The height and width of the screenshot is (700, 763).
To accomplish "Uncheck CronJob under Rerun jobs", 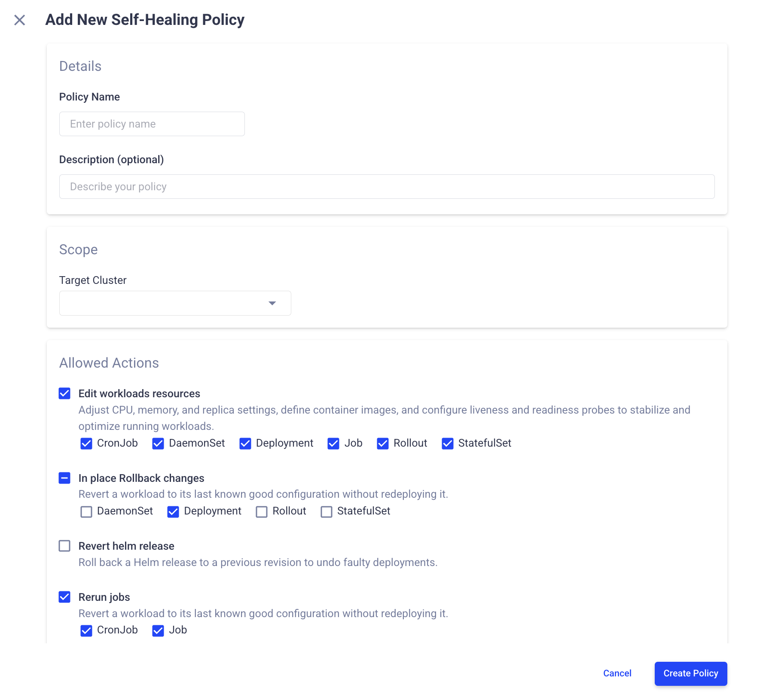I will (x=86, y=630).
